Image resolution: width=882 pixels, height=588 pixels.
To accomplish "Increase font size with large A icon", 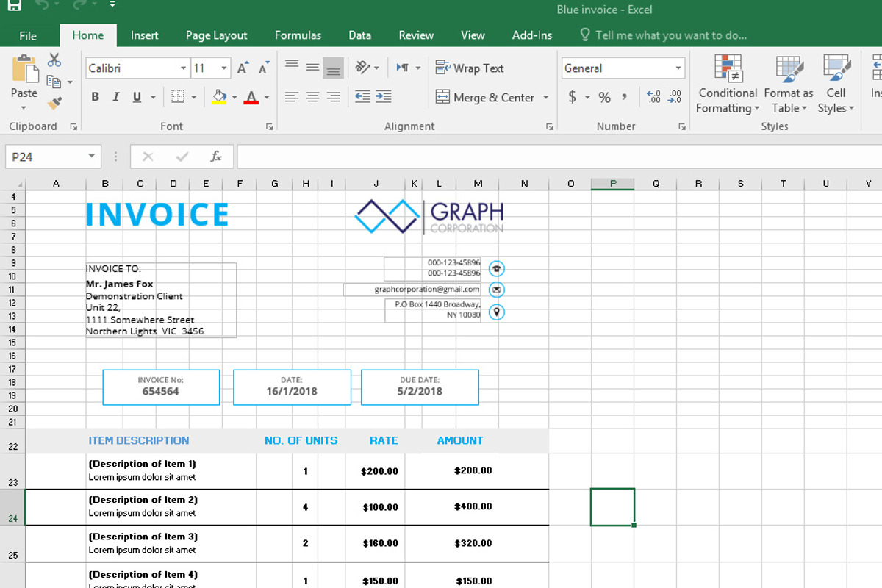I will click(x=243, y=68).
